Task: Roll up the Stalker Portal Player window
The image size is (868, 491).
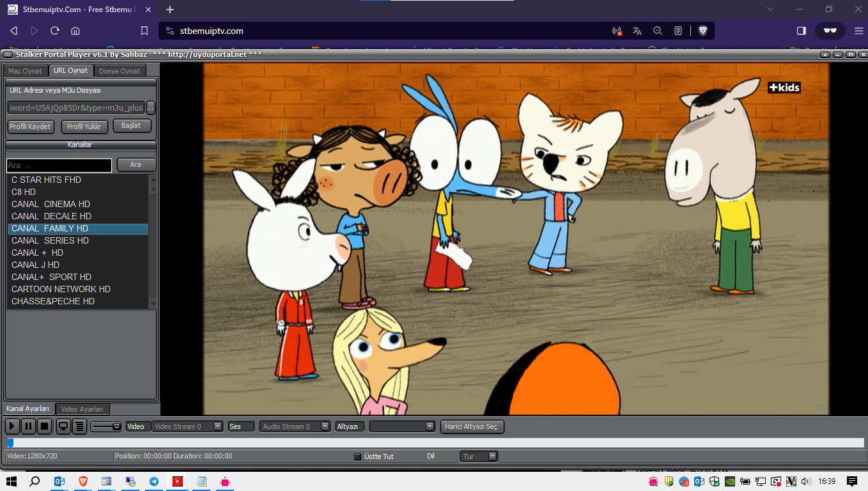Action: [826, 54]
